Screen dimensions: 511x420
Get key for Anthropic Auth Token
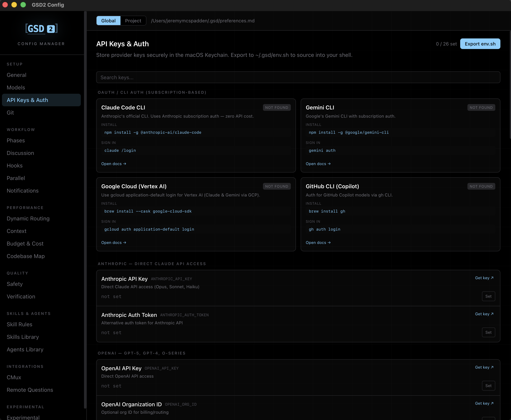coord(484,314)
